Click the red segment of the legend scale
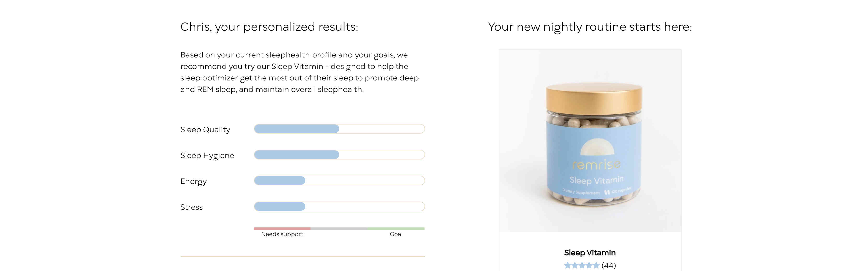This screenshot has width=868, height=271. coord(282,229)
